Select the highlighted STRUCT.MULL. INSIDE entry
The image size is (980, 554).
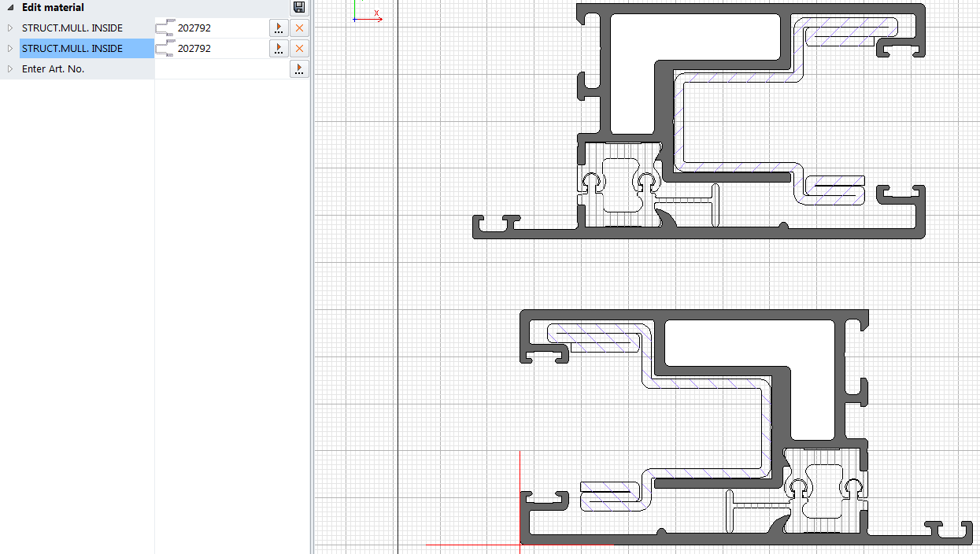[x=72, y=49]
